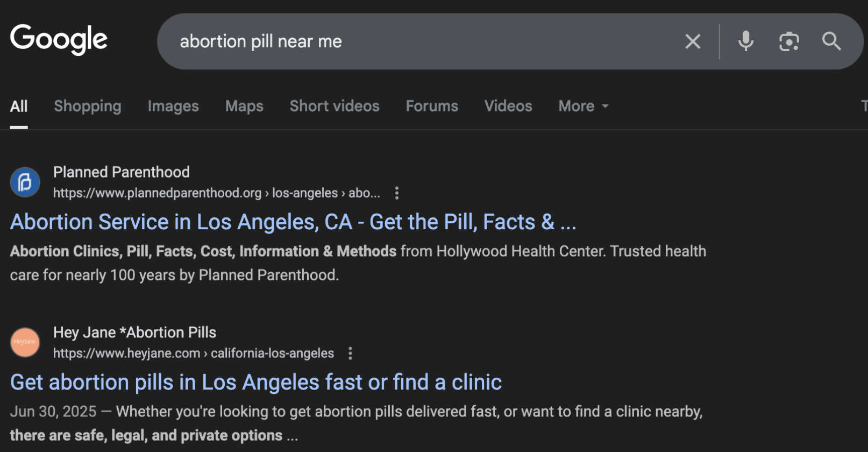Viewport: 868px width, 452px height.
Task: Submit search with the magnifying glass icon
Action: tap(831, 41)
